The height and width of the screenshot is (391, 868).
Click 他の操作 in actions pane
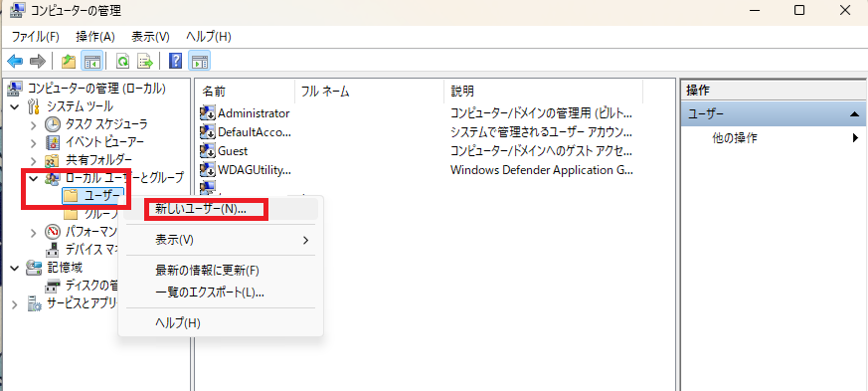734,138
